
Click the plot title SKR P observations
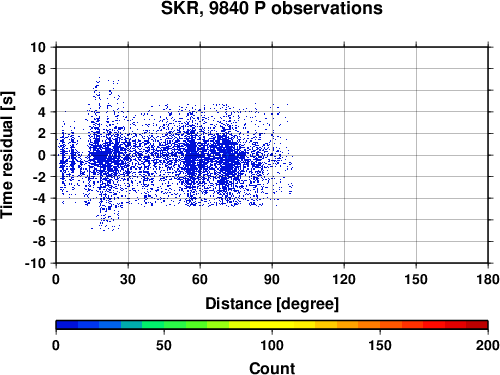click(272, 8)
